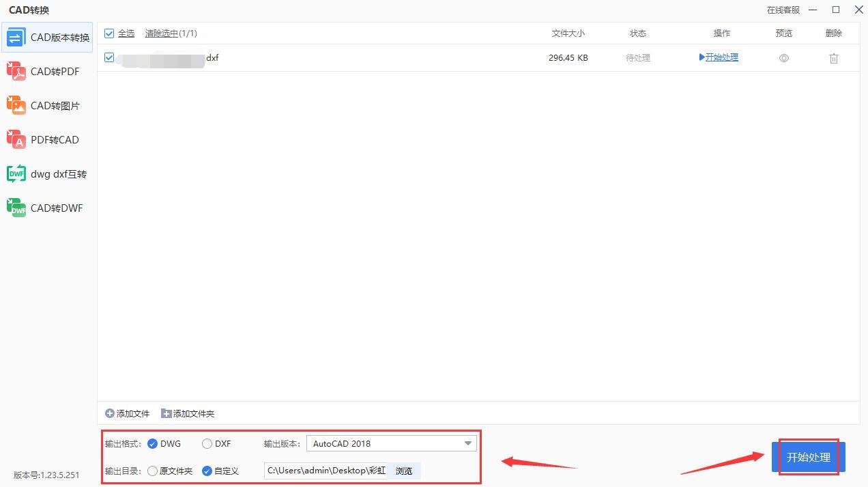This screenshot has height=487, width=868.
Task: Click the dxf file's 开始处理 link
Action: pyautogui.click(x=719, y=57)
